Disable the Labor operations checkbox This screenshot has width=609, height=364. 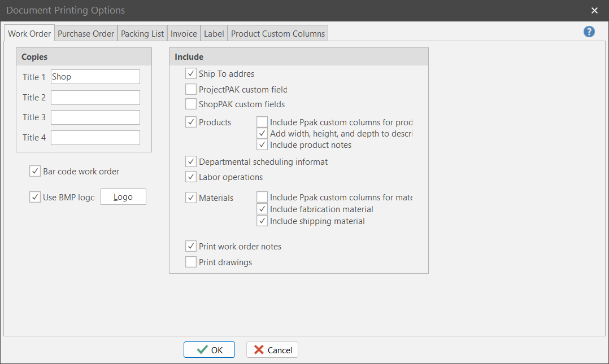pos(191,177)
